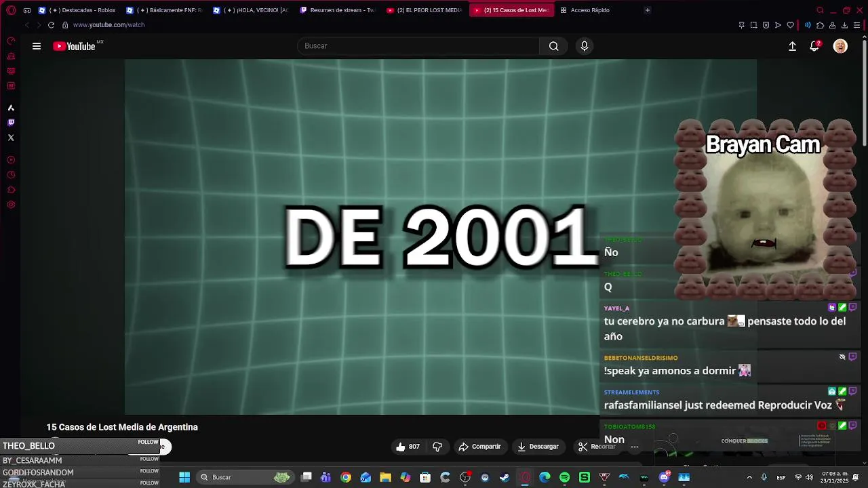The image size is (868, 488).
Task: Switch to EL PEOR LOST MEDIA tab
Action: (424, 10)
